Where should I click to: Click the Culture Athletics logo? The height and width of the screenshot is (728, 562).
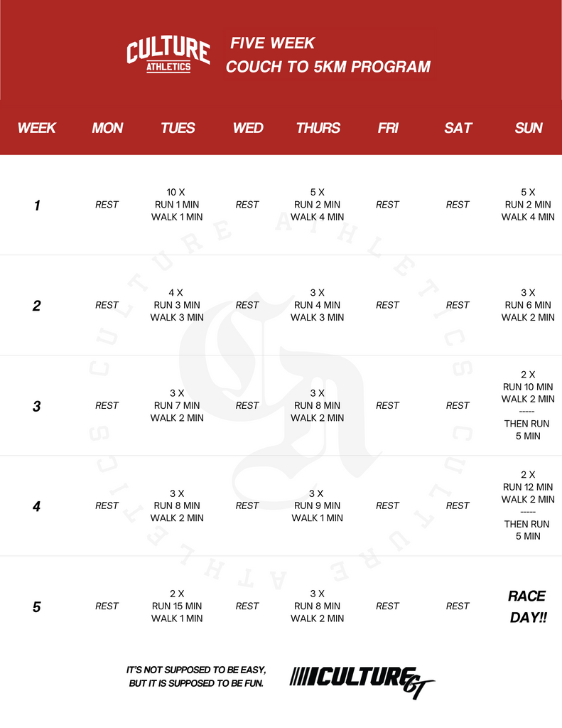(x=168, y=55)
